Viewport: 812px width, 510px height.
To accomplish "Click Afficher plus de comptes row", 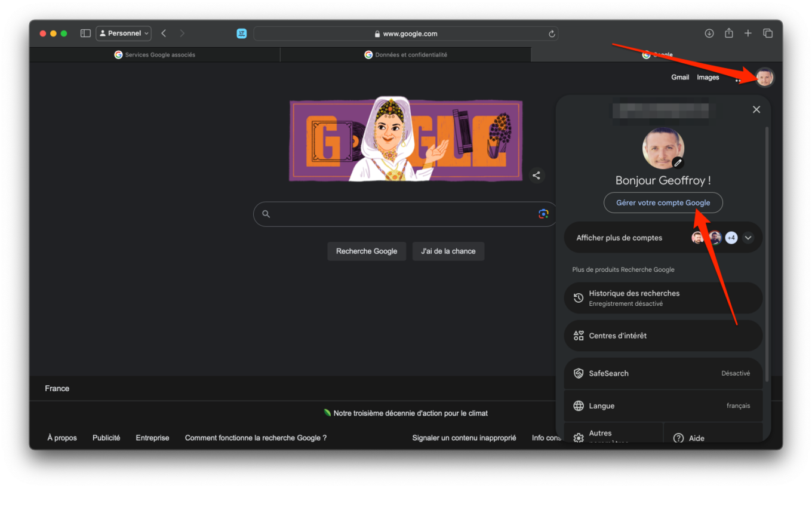I will pyautogui.click(x=663, y=238).
